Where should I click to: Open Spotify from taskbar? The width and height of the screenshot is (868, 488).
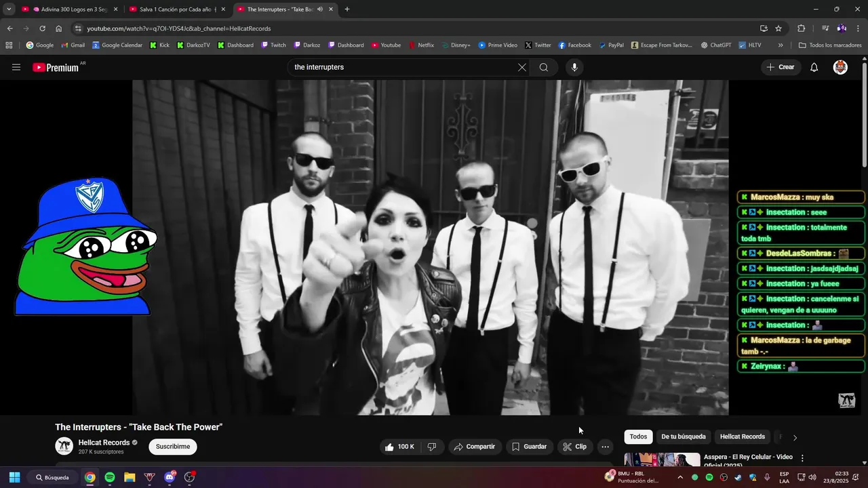point(109,477)
